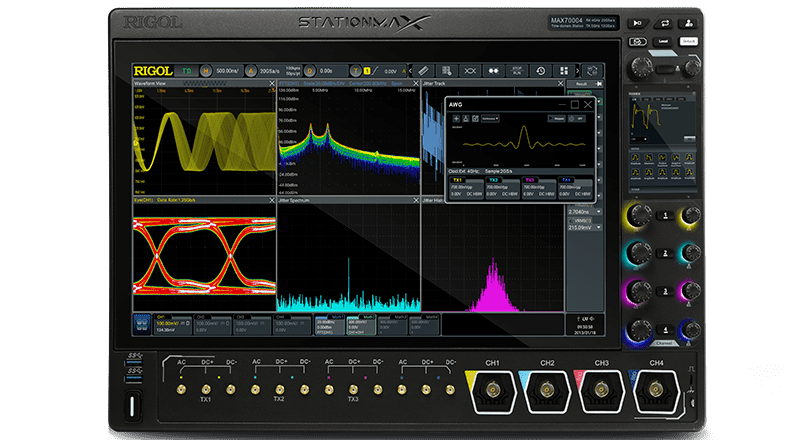The image size is (810, 440).
Task: Open the measurement table search icon
Action: pyautogui.click(x=447, y=71)
